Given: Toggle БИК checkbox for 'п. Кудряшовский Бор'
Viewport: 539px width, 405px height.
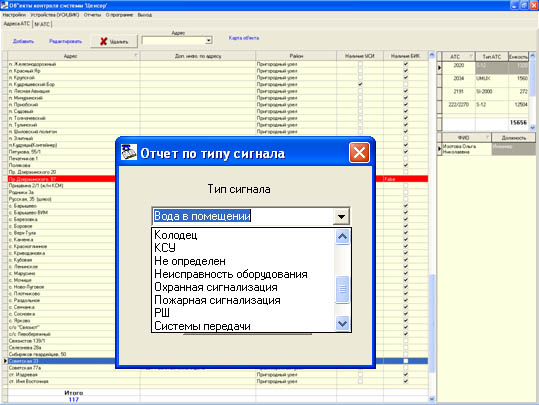Looking at the screenshot, I should coord(406,84).
